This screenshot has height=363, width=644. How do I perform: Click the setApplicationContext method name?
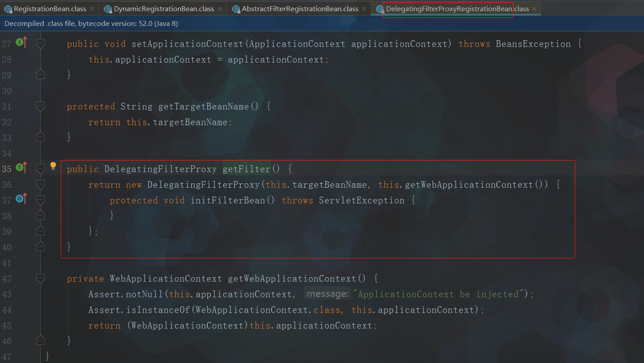coord(188,44)
